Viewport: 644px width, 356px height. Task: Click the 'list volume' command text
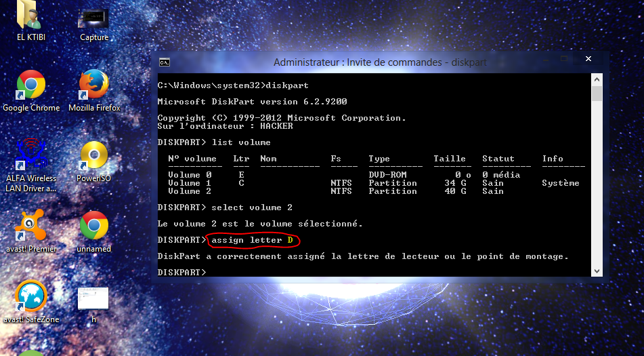point(241,142)
